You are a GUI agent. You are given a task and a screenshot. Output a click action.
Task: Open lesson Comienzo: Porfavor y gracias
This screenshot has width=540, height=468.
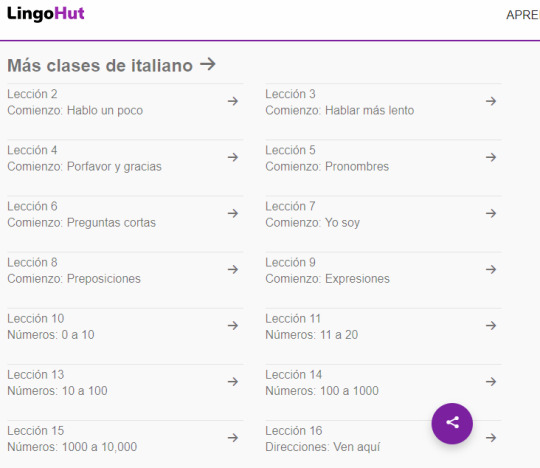tap(84, 167)
